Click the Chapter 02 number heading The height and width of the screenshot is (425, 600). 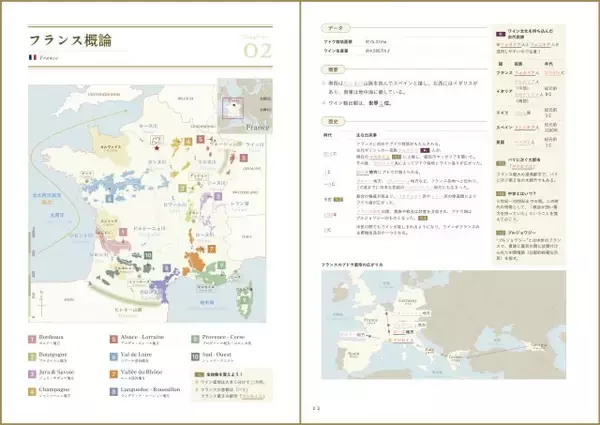(x=256, y=50)
